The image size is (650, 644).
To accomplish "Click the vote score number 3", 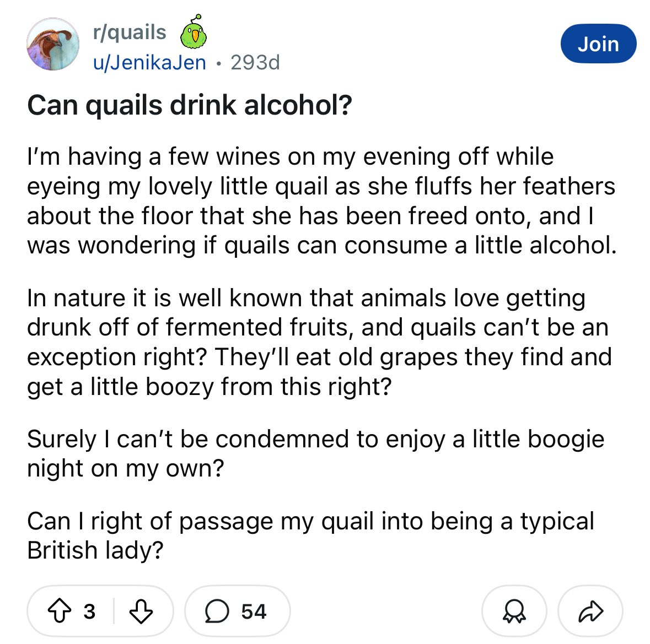I will click(x=89, y=611).
